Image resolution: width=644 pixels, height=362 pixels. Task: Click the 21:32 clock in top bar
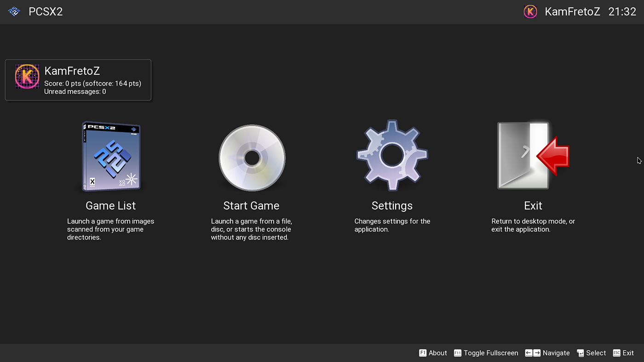coord(622,12)
